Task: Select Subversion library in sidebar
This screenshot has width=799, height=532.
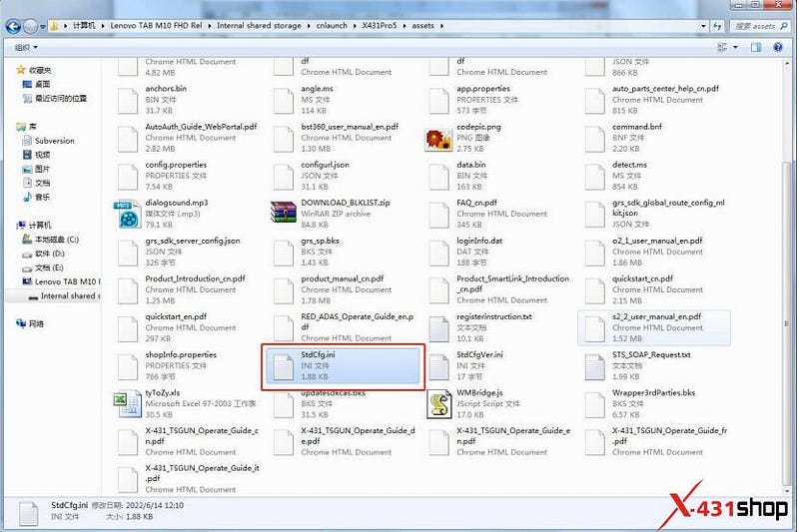Action: click(48, 141)
